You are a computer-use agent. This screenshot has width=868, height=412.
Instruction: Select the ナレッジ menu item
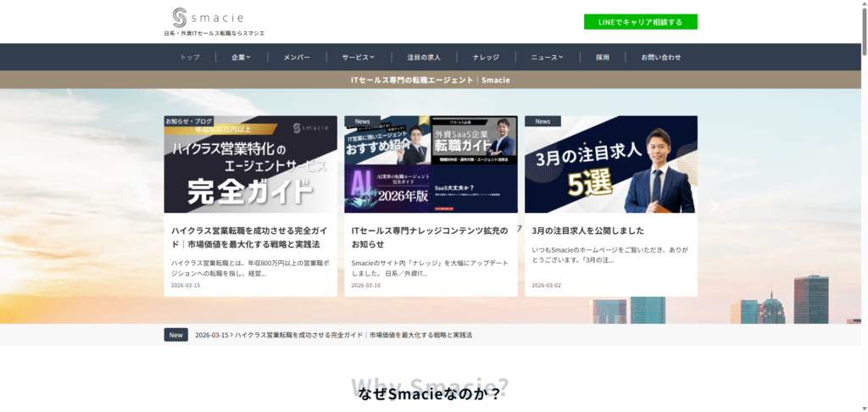(487, 58)
